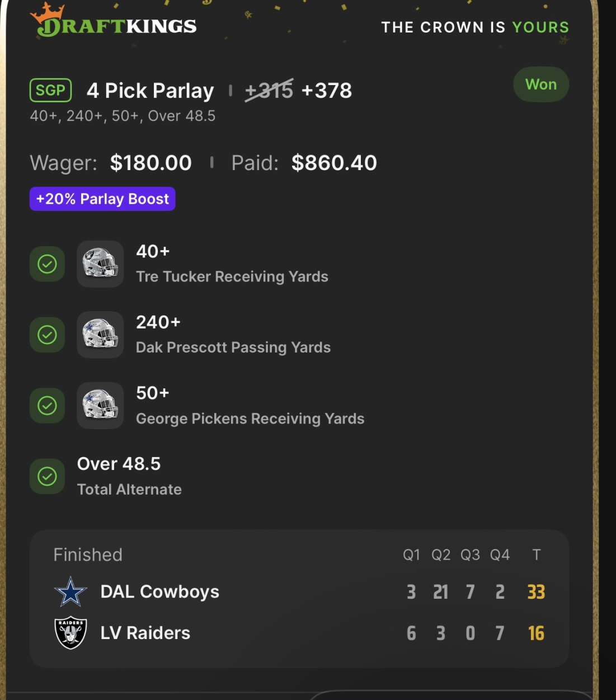Viewport: 616px width, 700px height.
Task: Click the green check beside Over 48.5
Action: point(47,476)
